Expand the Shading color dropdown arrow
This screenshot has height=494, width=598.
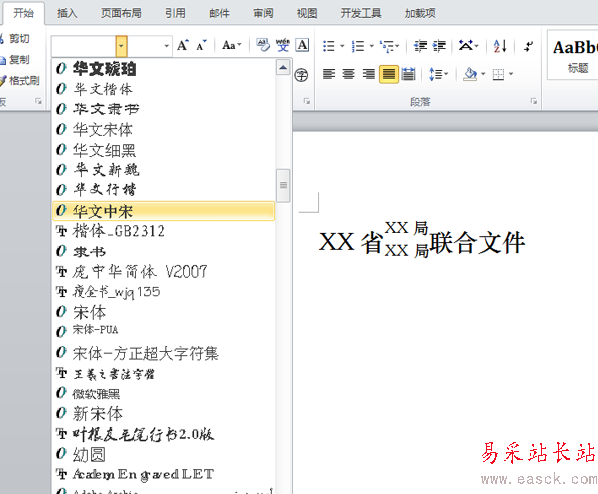(x=483, y=74)
